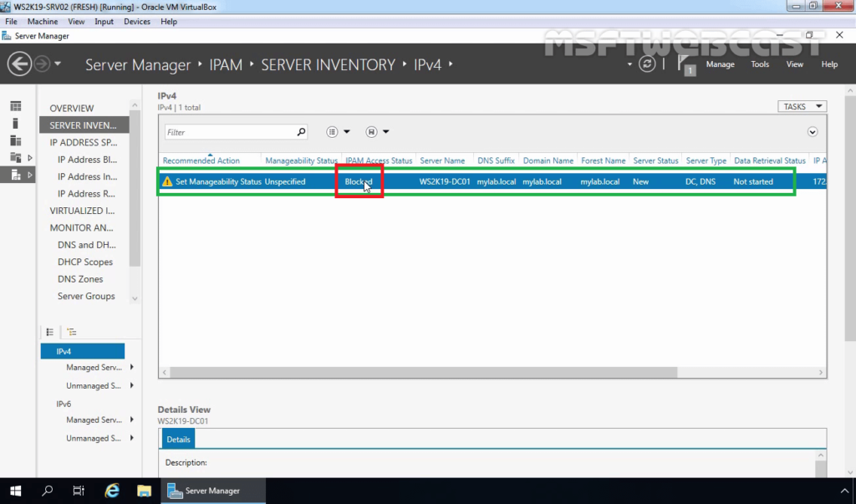The height and width of the screenshot is (504, 856).
Task: Open the VirtualBox Input menu
Action: [x=104, y=22]
